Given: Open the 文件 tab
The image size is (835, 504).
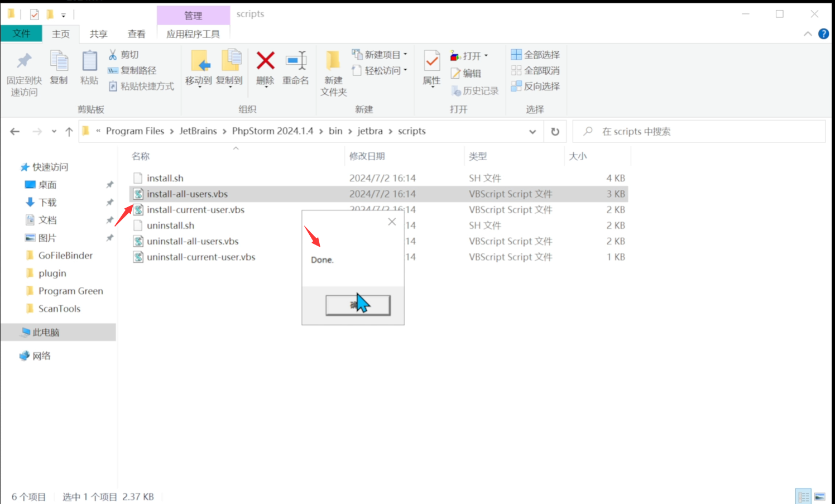Looking at the screenshot, I should pyautogui.click(x=21, y=33).
